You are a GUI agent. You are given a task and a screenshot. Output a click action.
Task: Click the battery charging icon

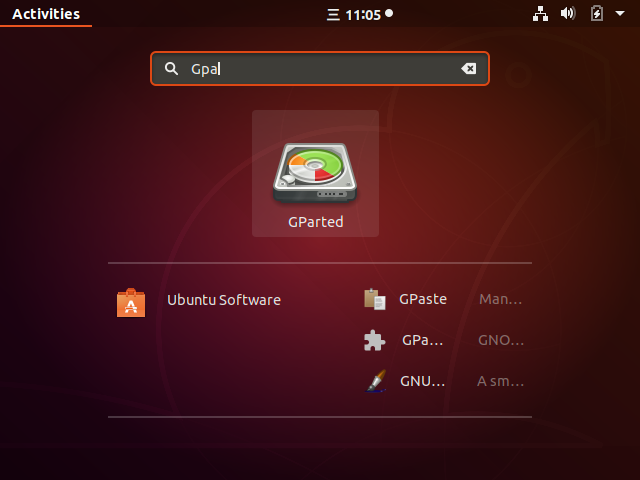coord(597,13)
